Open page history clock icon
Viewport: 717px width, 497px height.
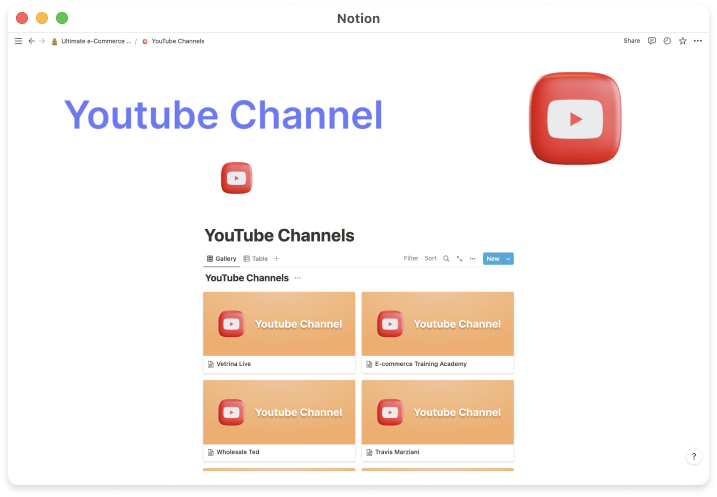[x=667, y=41]
